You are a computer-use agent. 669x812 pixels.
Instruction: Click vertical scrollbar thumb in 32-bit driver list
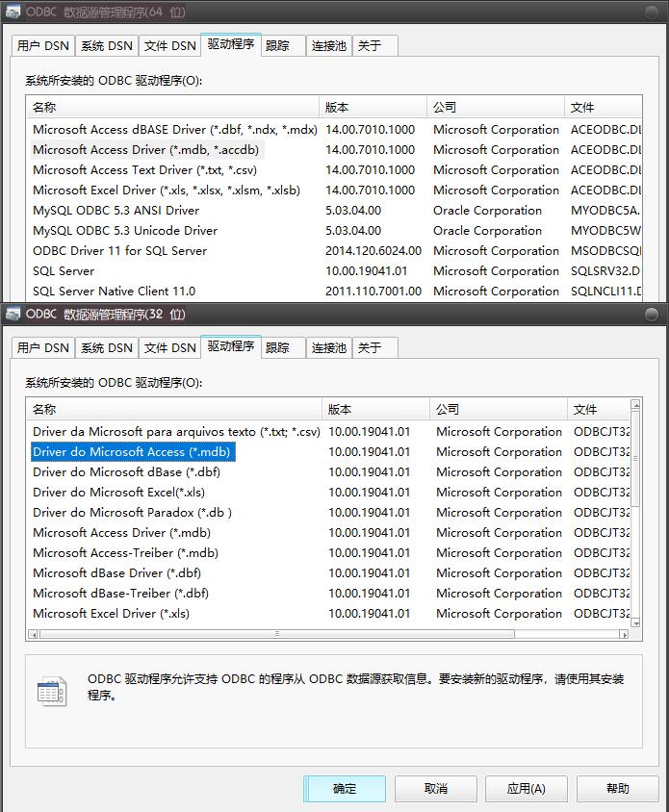click(x=636, y=458)
